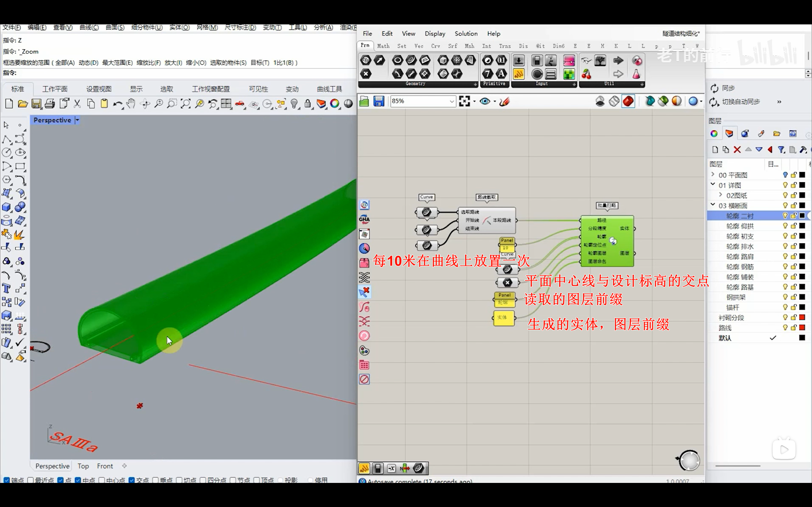The width and height of the screenshot is (812, 507).
Task: Click the Undo arrow icon
Action: point(117,104)
